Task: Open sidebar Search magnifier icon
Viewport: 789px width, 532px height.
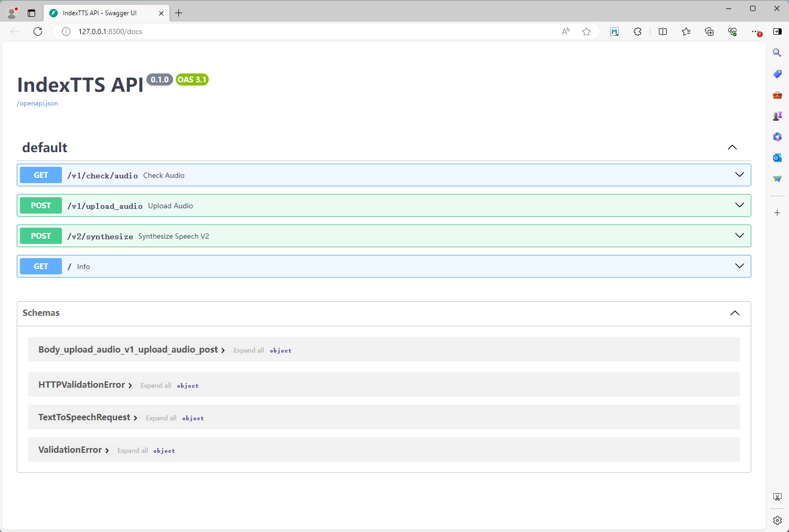Action: tap(777, 52)
